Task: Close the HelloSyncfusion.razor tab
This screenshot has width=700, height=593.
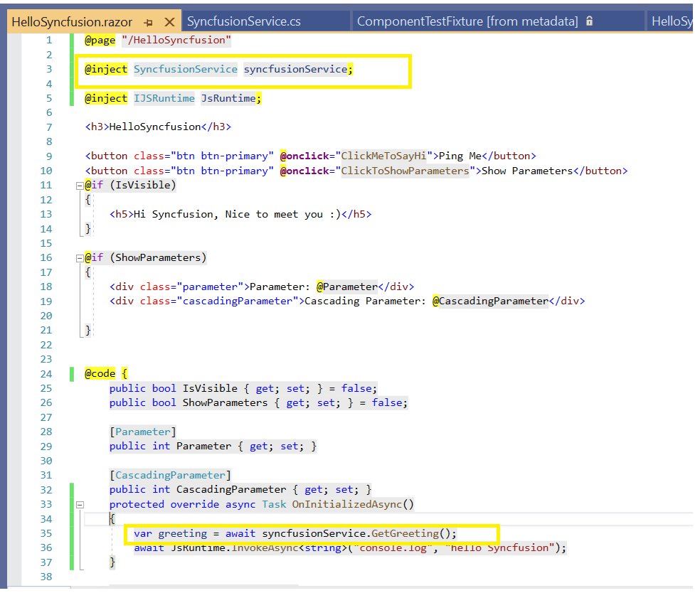Action: coord(169,22)
